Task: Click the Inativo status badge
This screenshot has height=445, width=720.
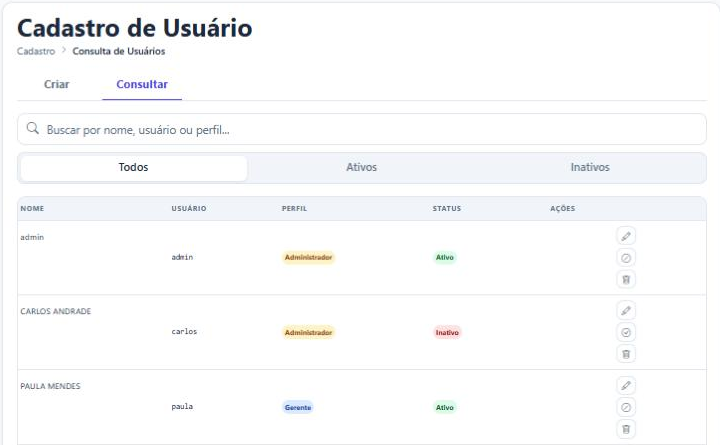Action: click(x=447, y=332)
